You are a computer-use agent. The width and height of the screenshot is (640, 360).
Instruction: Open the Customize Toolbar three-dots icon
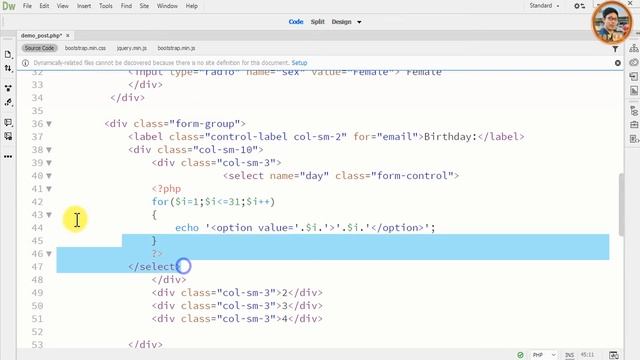pyautogui.click(x=8, y=156)
